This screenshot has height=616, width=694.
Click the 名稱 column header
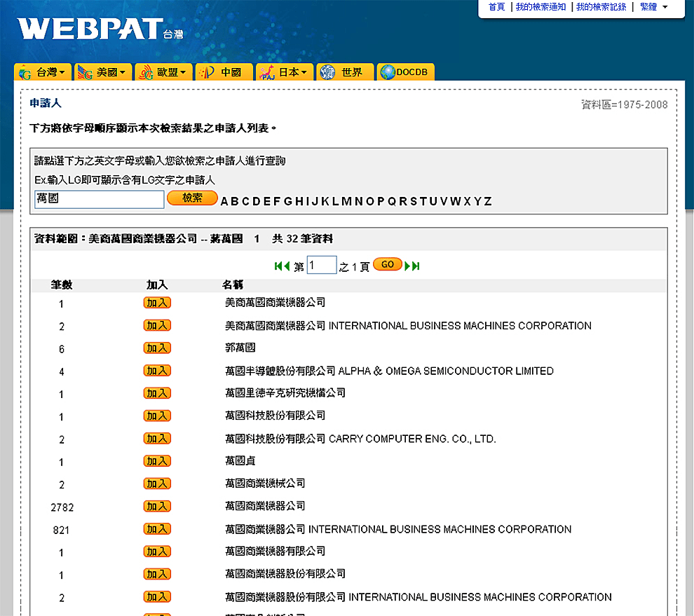[x=233, y=285]
